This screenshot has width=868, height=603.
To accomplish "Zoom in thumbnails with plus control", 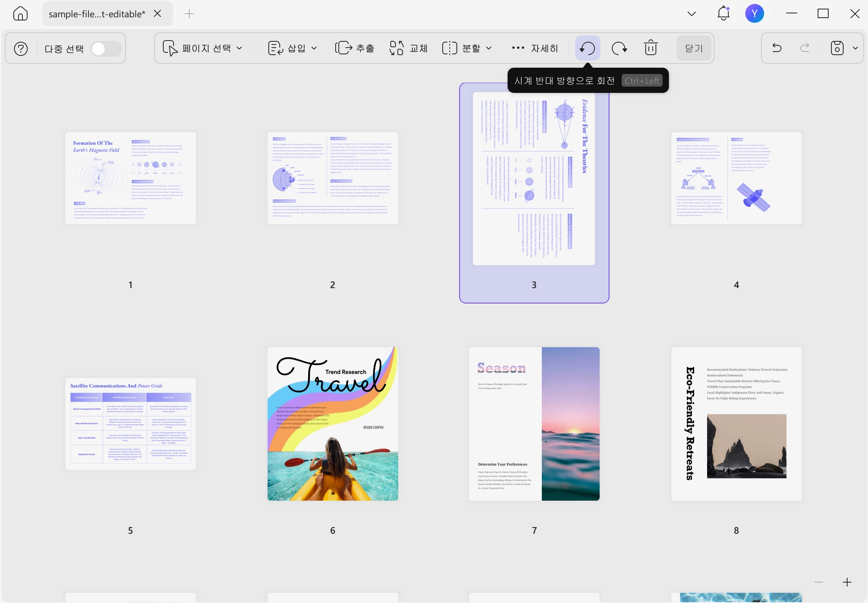I will pos(847,582).
